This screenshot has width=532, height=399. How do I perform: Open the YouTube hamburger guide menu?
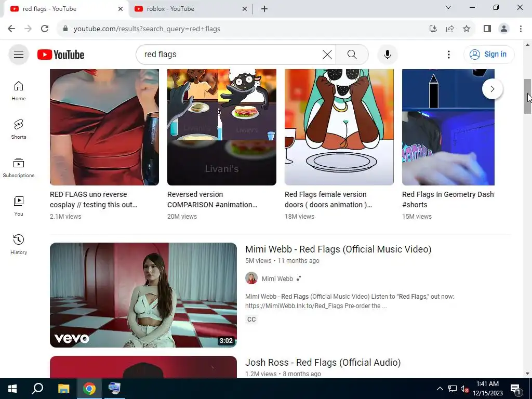coord(19,54)
